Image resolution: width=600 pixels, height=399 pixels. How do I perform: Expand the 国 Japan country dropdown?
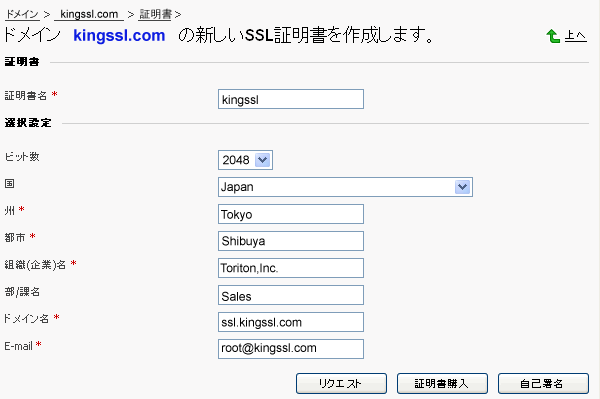(x=345, y=187)
